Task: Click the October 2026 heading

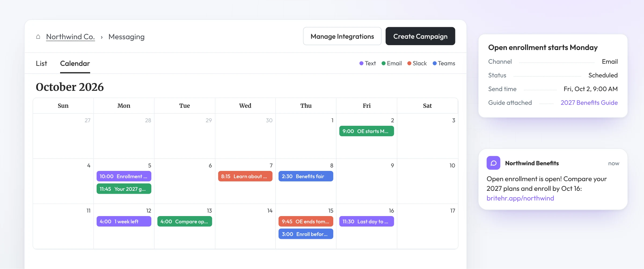Action: (x=70, y=87)
